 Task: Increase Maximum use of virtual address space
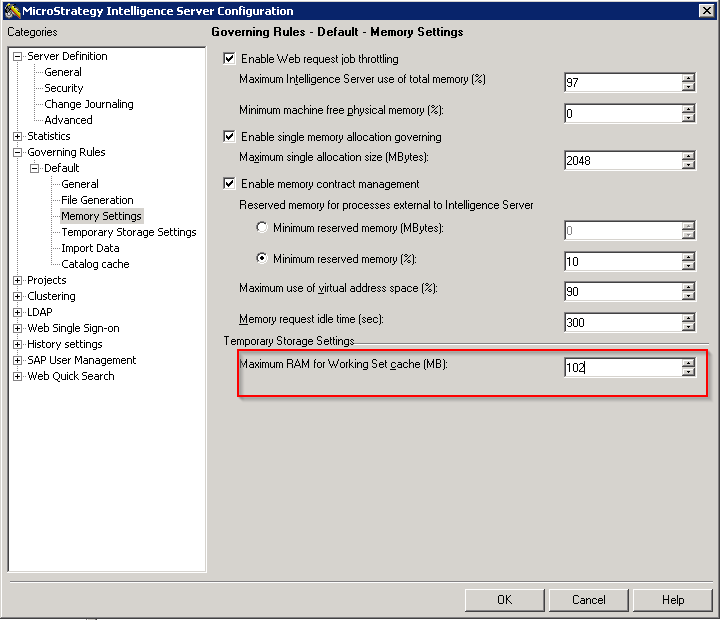click(x=688, y=286)
